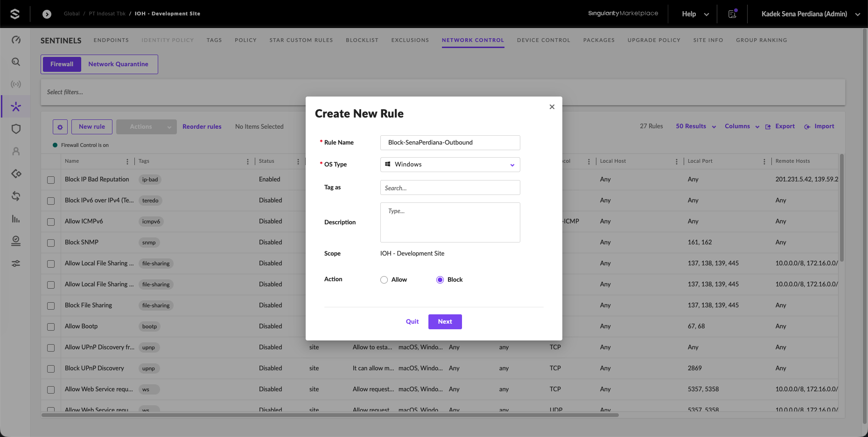Open the Sentinels star icon in sidebar
The height and width of the screenshot is (437, 868).
[x=16, y=107]
